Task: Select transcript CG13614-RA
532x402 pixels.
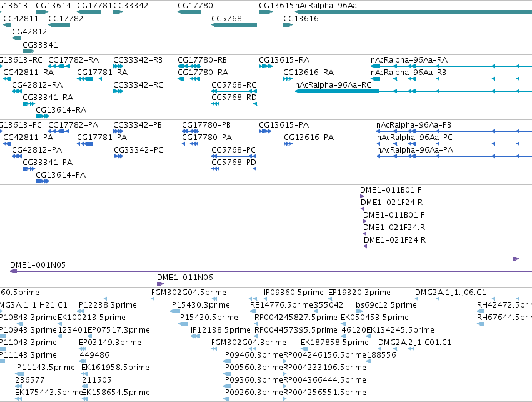Action: coord(61,110)
